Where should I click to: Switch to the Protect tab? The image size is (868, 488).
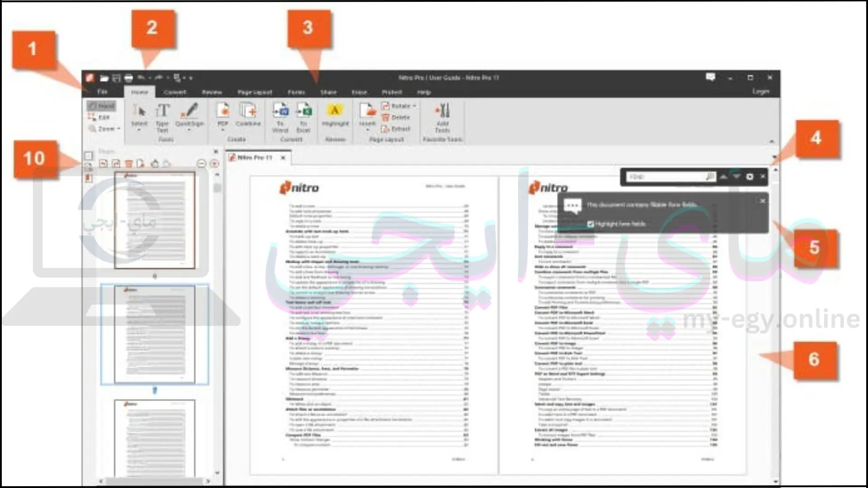coord(392,92)
